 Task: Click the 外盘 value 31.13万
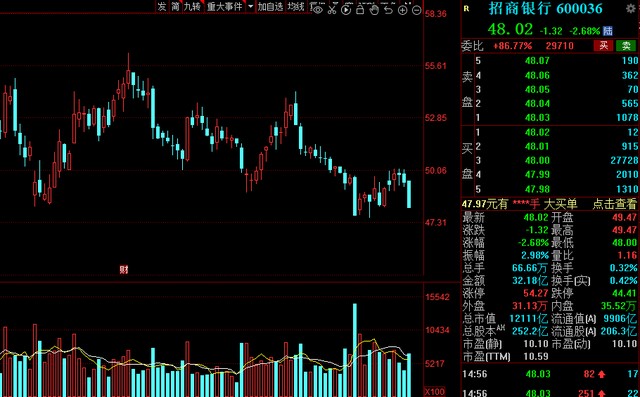tap(530, 306)
